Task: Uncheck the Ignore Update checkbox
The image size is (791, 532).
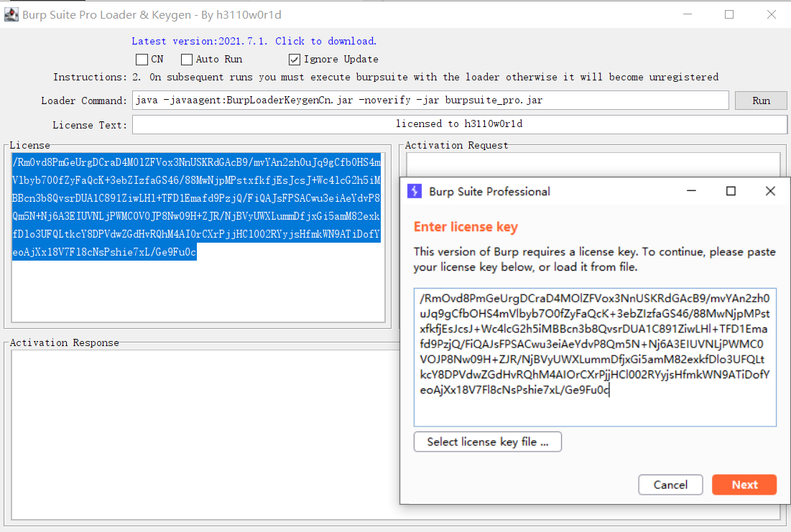Action: click(295, 60)
